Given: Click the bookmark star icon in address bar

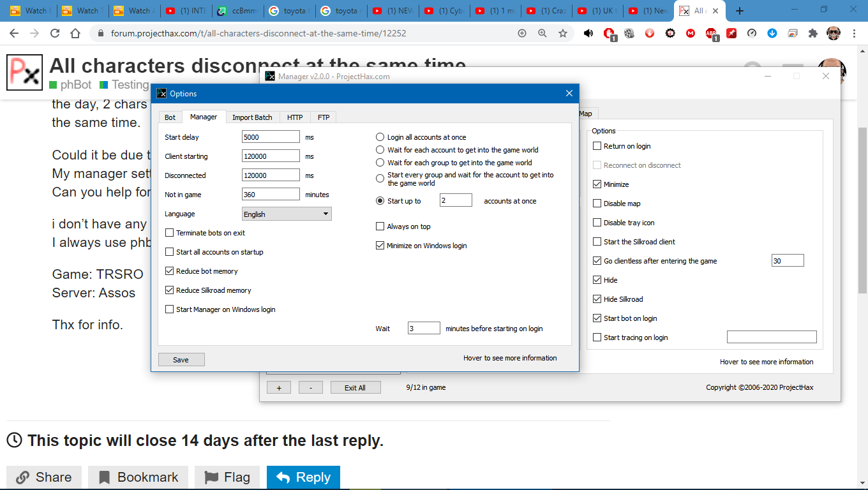Looking at the screenshot, I should tap(562, 34).
